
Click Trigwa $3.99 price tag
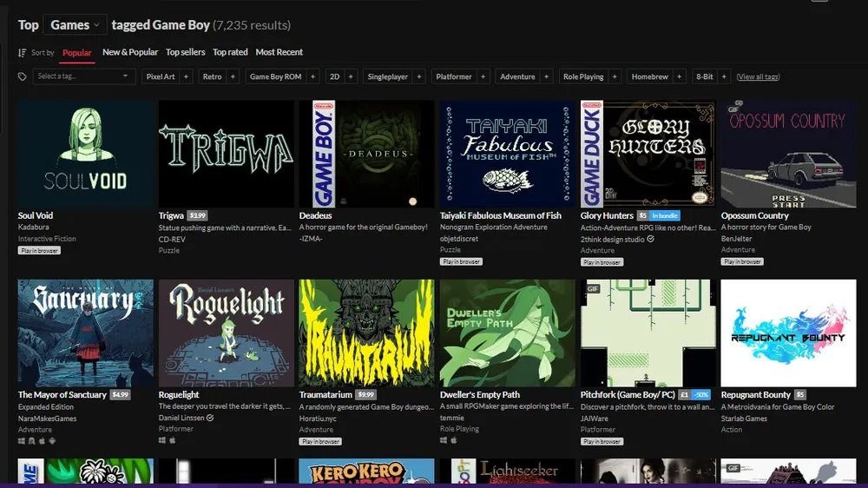[197, 215]
